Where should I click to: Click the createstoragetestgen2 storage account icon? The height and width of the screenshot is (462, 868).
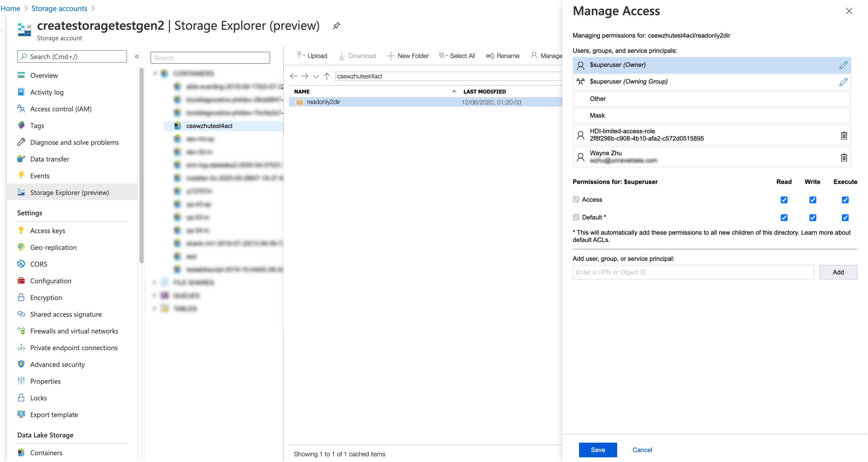coord(24,30)
